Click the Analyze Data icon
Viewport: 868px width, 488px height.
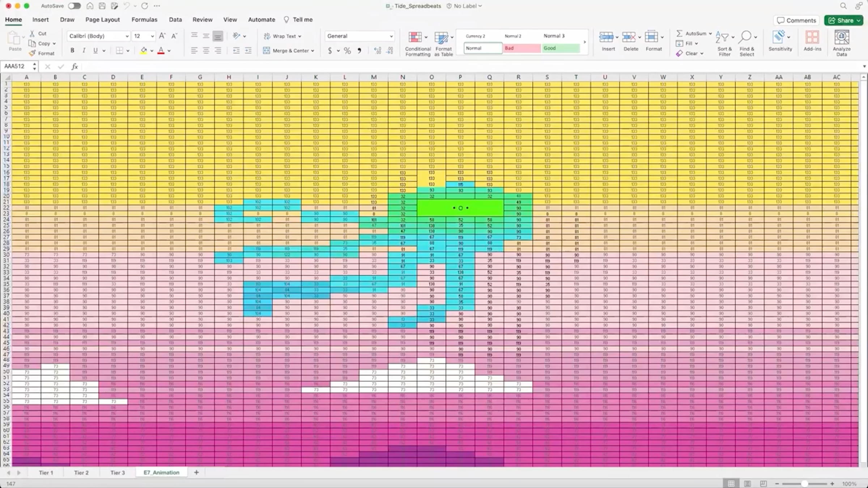pyautogui.click(x=841, y=37)
